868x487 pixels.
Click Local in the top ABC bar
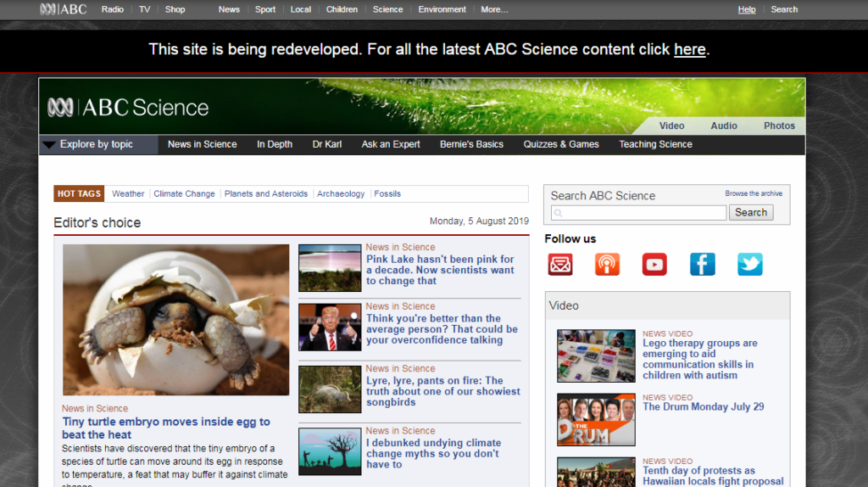(301, 9)
